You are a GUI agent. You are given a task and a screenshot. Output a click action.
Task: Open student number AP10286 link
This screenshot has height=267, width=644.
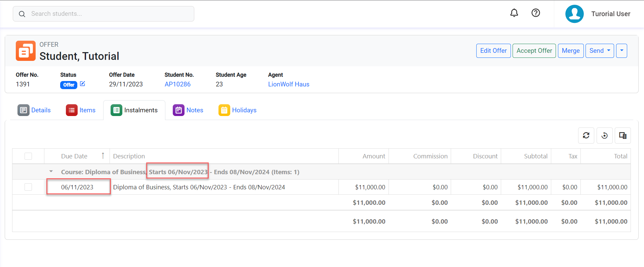[x=177, y=84]
